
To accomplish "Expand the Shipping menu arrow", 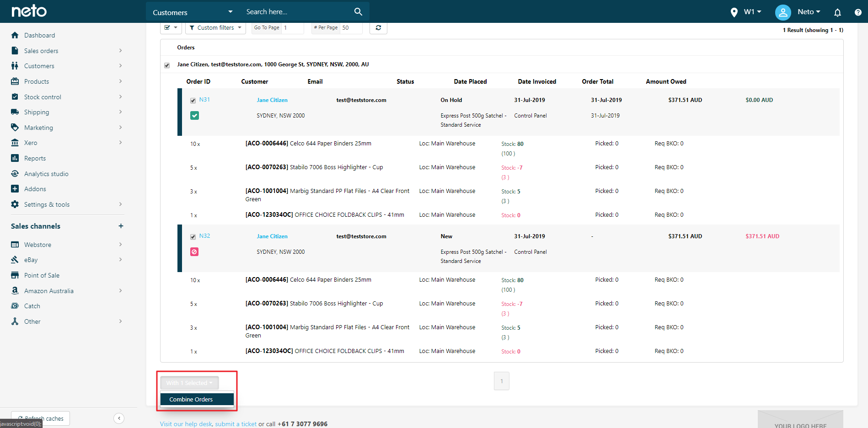I will [x=120, y=112].
